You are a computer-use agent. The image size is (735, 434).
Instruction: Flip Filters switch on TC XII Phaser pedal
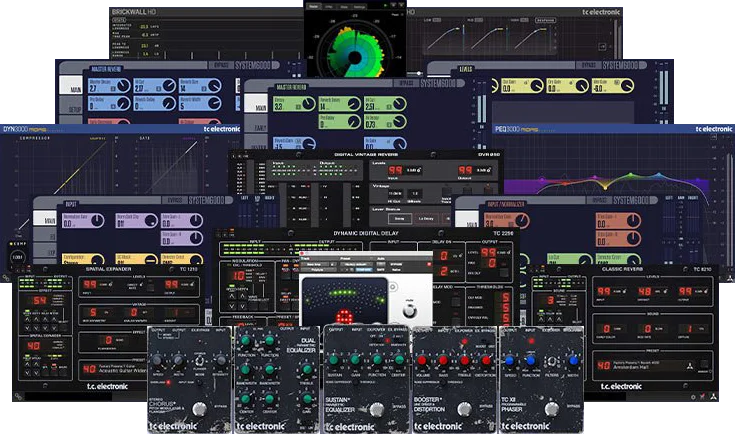click(x=552, y=362)
